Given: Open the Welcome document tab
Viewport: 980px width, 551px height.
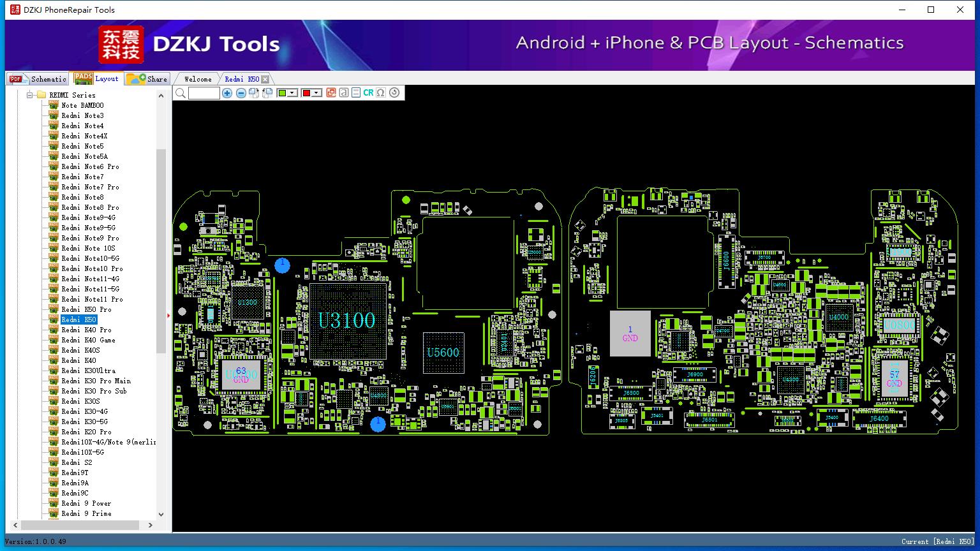Looking at the screenshot, I should [197, 79].
